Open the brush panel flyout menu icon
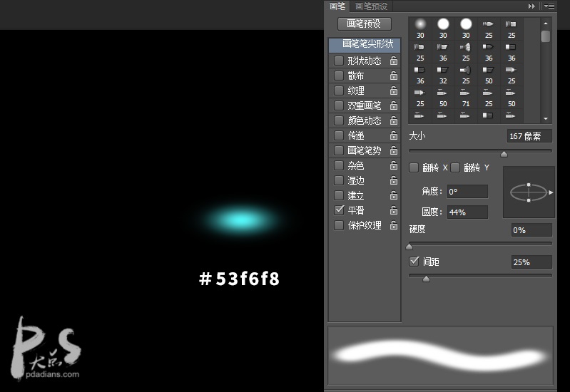The image size is (570, 392). click(x=549, y=6)
